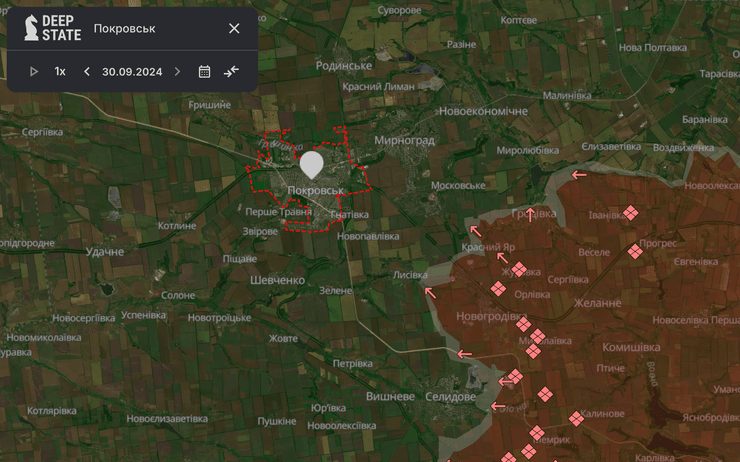Click the Покровськ search field text

click(x=124, y=28)
